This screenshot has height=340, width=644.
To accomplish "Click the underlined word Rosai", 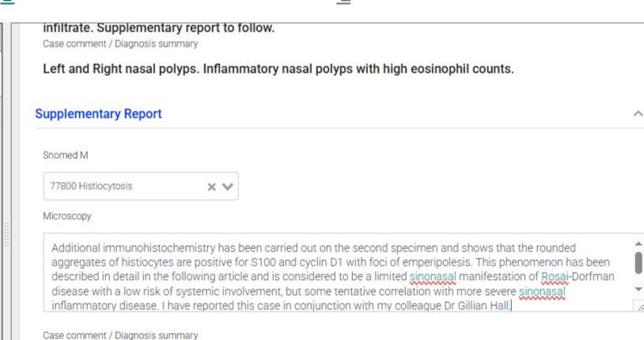I will click(x=555, y=277).
